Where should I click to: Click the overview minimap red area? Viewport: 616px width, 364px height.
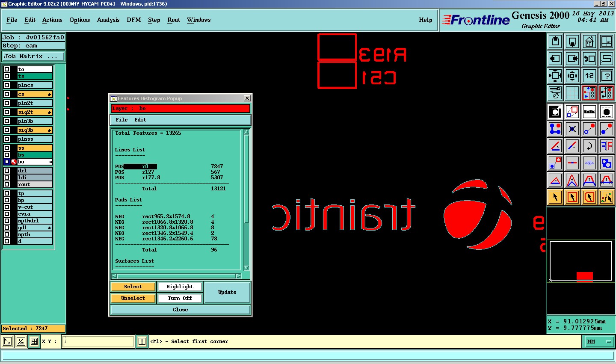[584, 277]
